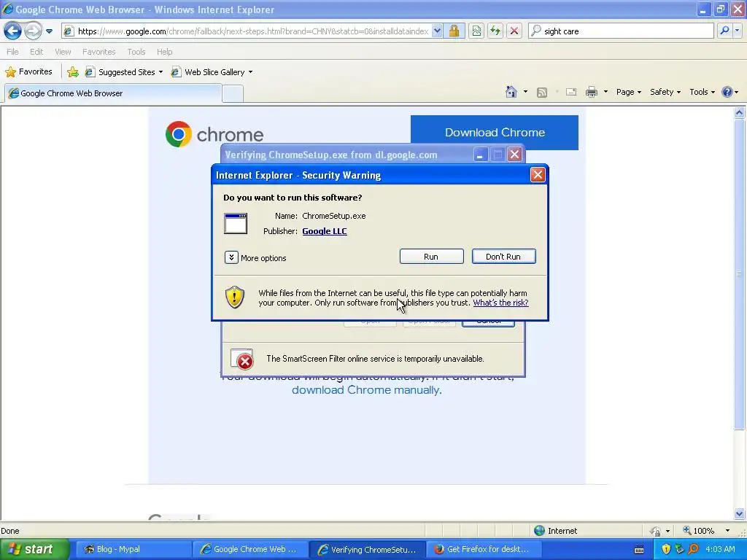Open the File menu
Screen dimensions: 747x560
click(13, 52)
